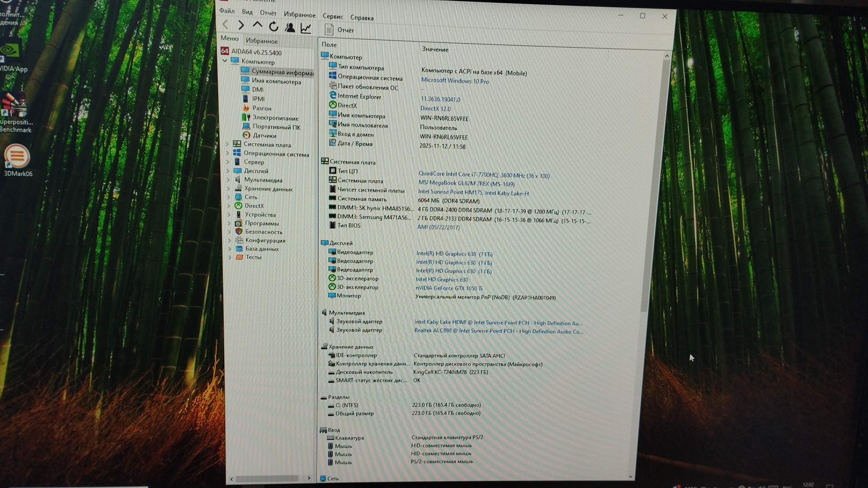868x488 pixels.
Task: Click the Отчёт report icon
Action: pyautogui.click(x=330, y=30)
